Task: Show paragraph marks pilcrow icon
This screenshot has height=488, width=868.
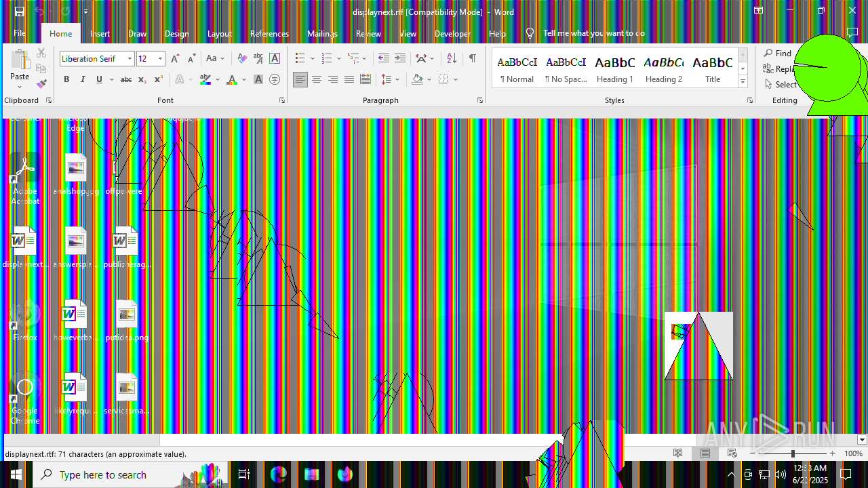Action: click(472, 59)
